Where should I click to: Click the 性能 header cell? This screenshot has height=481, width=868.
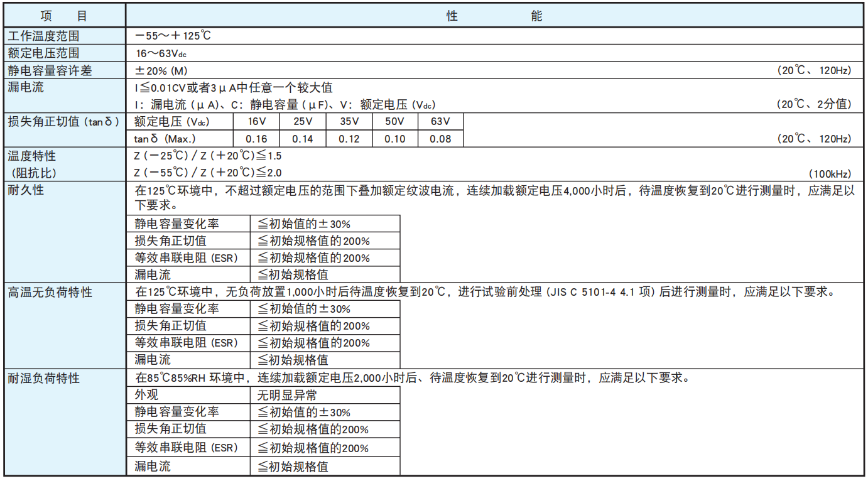point(495,15)
